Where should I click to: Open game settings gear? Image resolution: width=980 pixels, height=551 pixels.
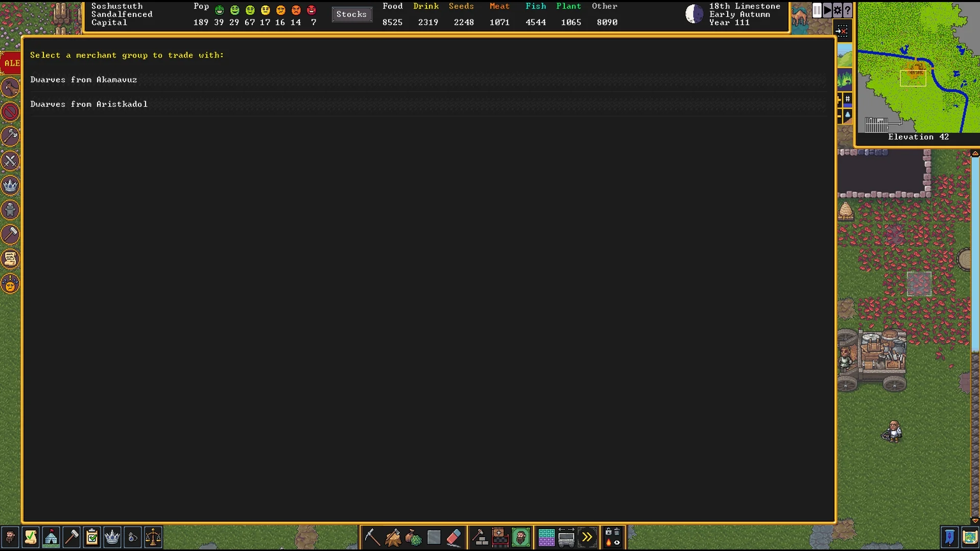(837, 10)
